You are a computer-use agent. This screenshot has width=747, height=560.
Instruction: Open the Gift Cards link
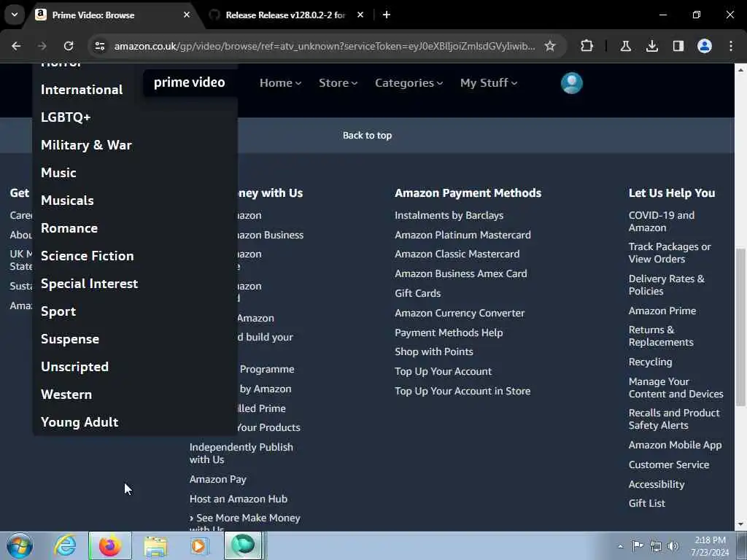click(x=417, y=293)
